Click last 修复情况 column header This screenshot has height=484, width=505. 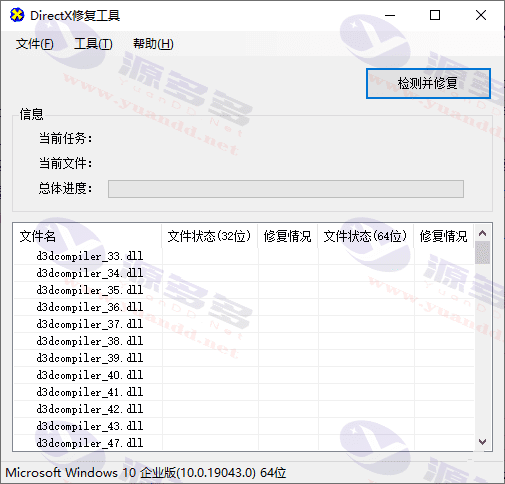444,236
